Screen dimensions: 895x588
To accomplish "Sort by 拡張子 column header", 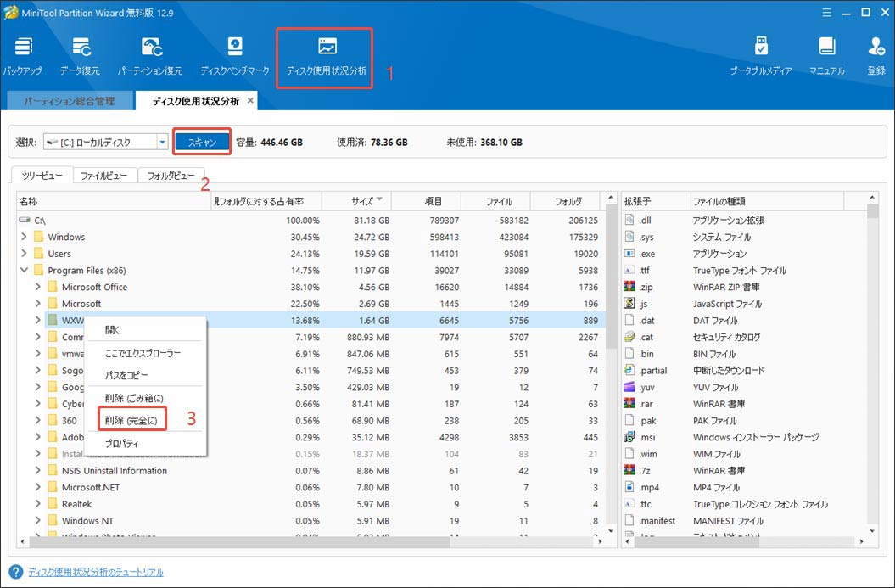I will point(656,201).
